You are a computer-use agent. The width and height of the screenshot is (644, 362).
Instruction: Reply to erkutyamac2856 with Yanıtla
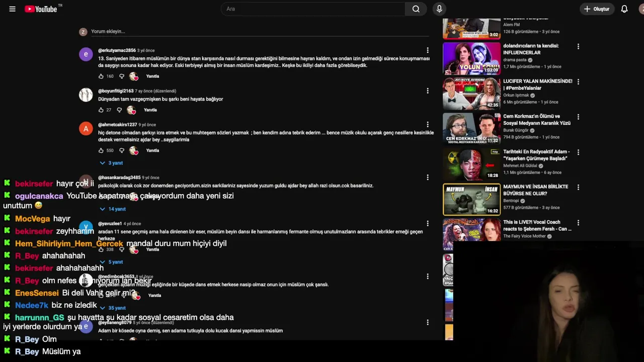pyautogui.click(x=152, y=76)
